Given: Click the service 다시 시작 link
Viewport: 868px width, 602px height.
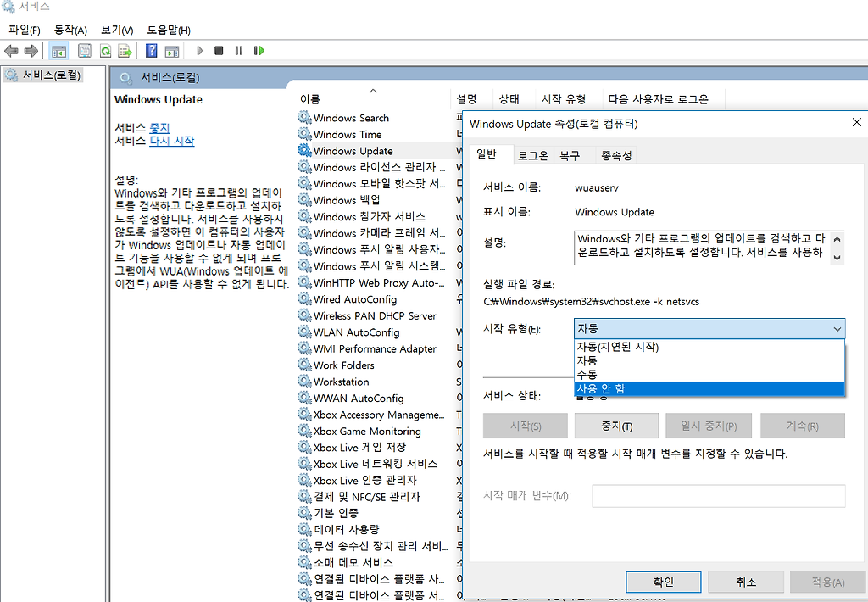Looking at the screenshot, I should (172, 141).
